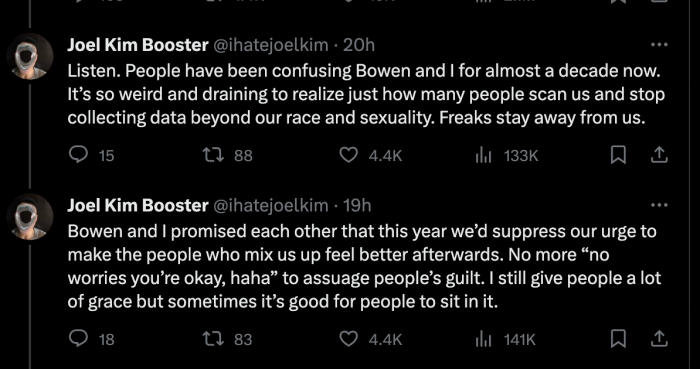The image size is (700, 369).
Task: Open more options menu on 19h tweet
Action: click(x=659, y=205)
